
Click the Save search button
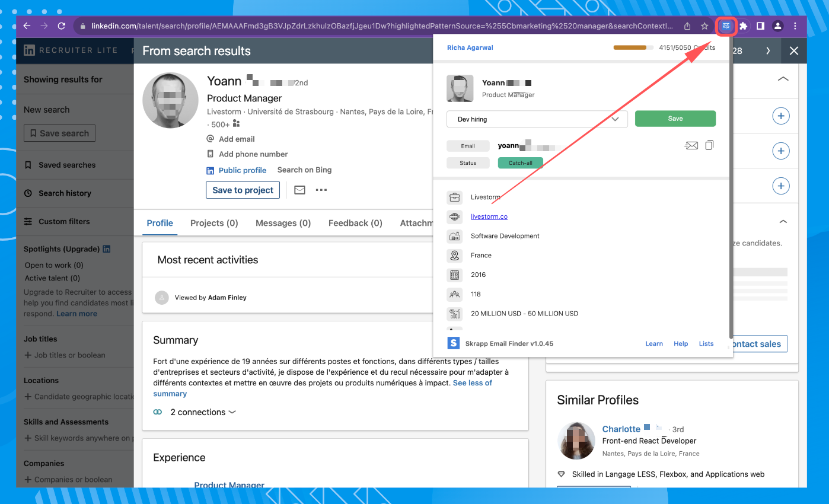tap(59, 133)
